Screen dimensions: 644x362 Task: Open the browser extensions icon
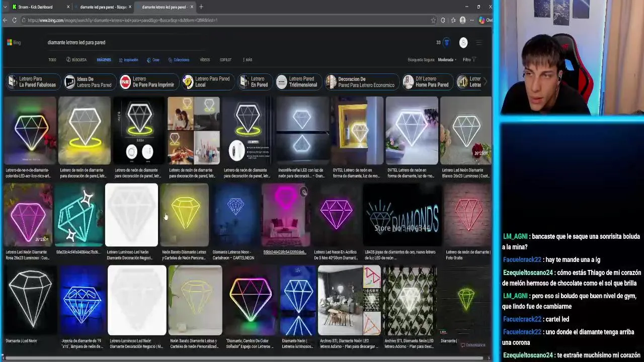[x=443, y=20]
